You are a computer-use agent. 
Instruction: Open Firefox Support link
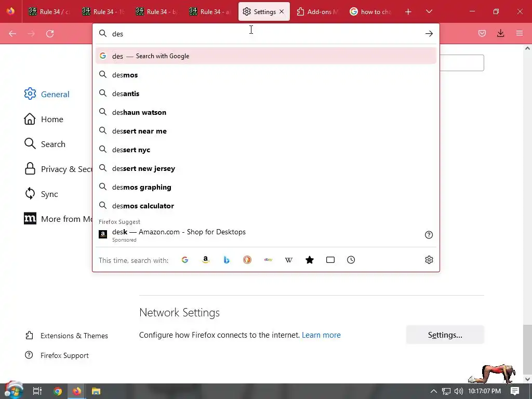[x=57, y=355]
